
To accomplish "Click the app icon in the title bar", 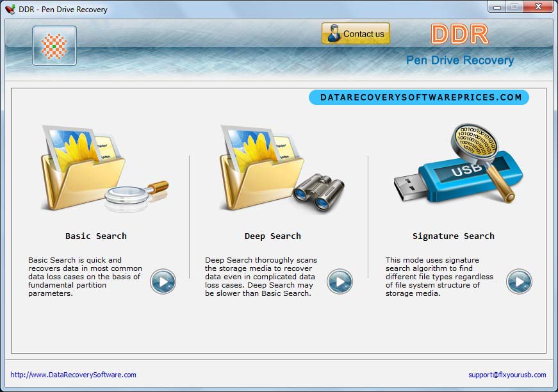I will pos(10,9).
